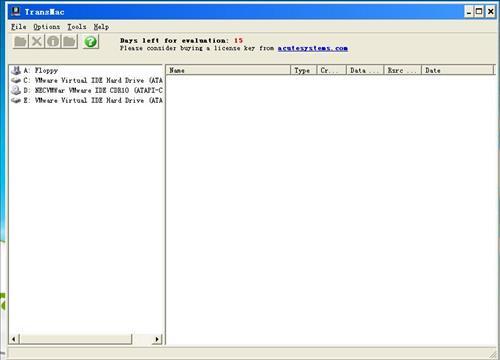Viewport: 500px width, 360px height.
Task: Open the File menu
Action: click(x=18, y=27)
